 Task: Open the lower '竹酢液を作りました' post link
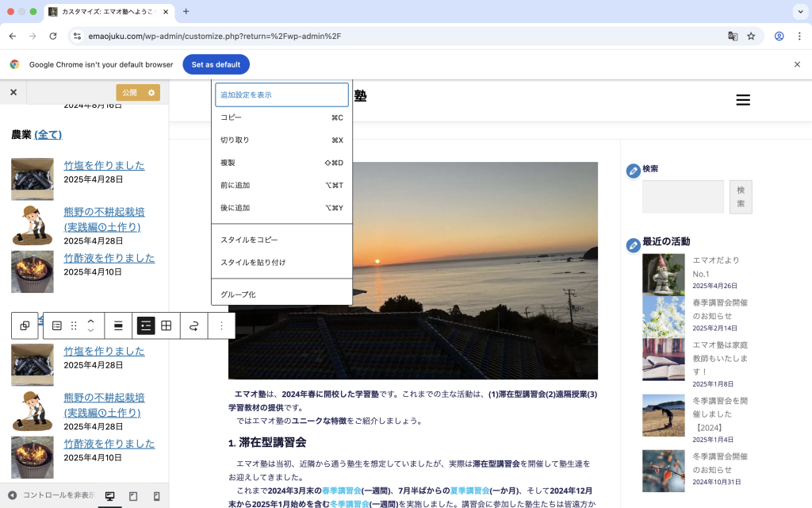pyautogui.click(x=109, y=444)
